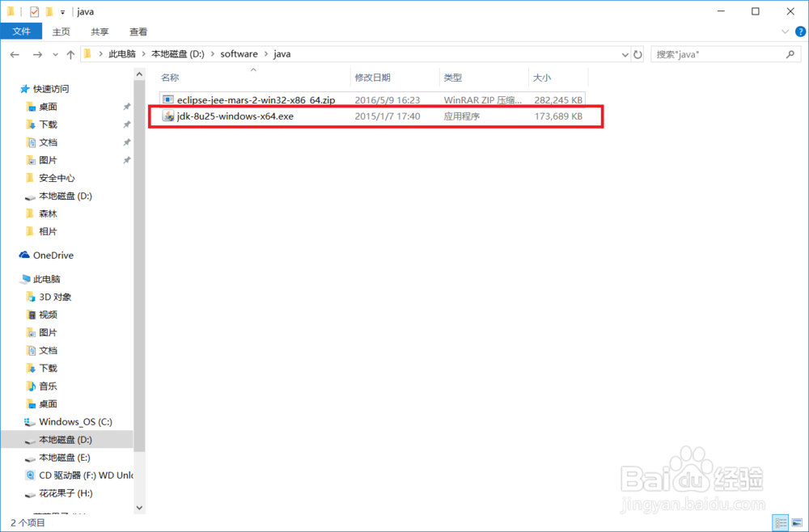This screenshot has width=809, height=532.
Task: Click pin icon beside quick access 文档
Action: coord(126,142)
